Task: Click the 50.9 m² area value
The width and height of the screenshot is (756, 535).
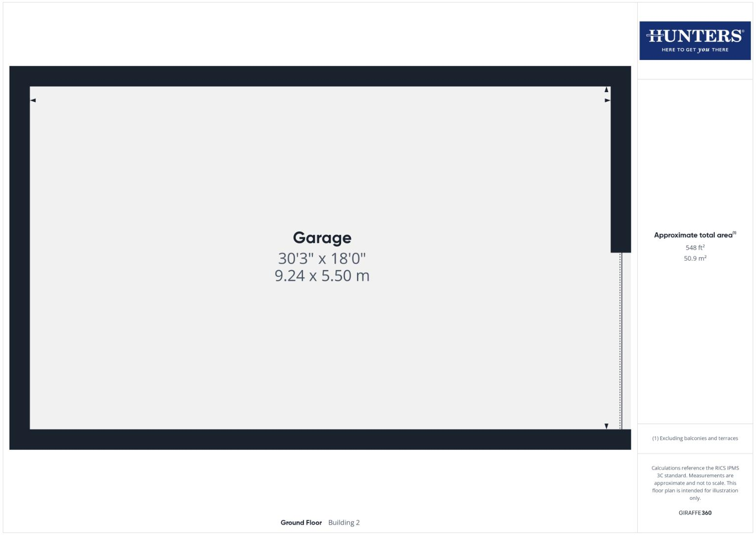Action: click(x=695, y=259)
